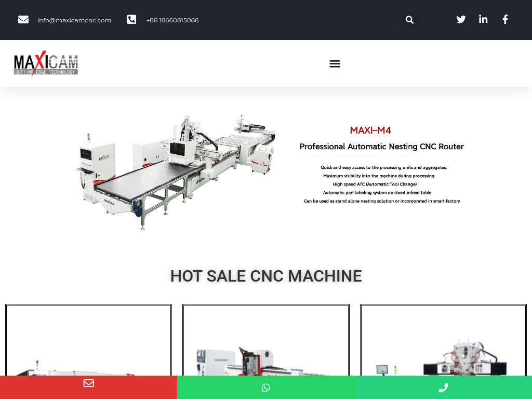Open the middle hot sale machine card

(x=266, y=340)
